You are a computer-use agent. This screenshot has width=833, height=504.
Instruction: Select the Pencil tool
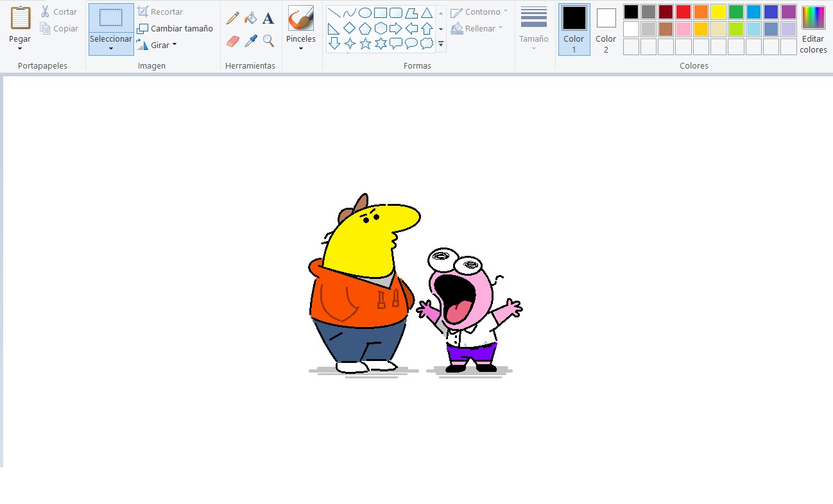pos(233,19)
